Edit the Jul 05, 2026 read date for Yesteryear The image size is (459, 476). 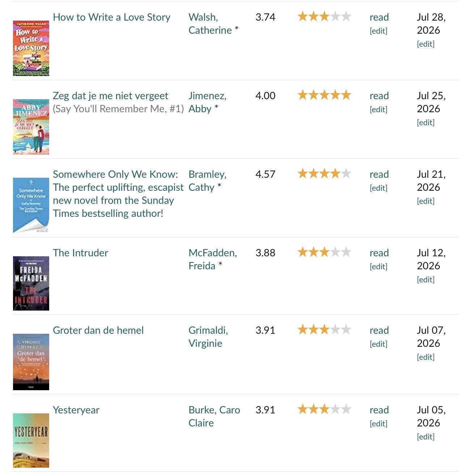coord(426,437)
